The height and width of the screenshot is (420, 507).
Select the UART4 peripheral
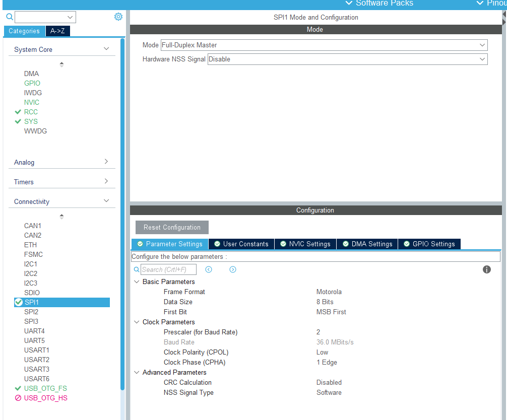pyautogui.click(x=34, y=331)
